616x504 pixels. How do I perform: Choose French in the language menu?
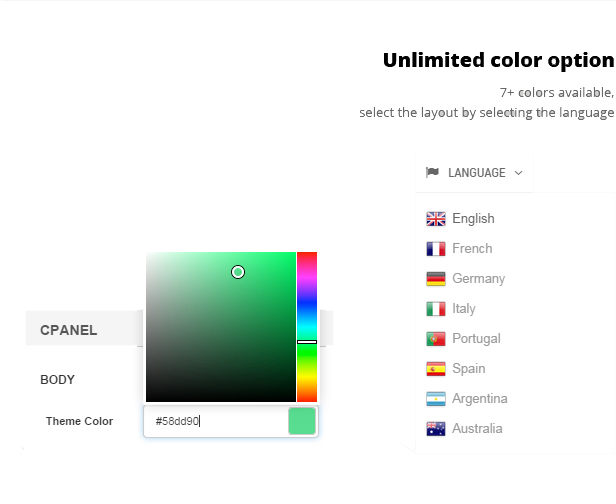tap(472, 249)
